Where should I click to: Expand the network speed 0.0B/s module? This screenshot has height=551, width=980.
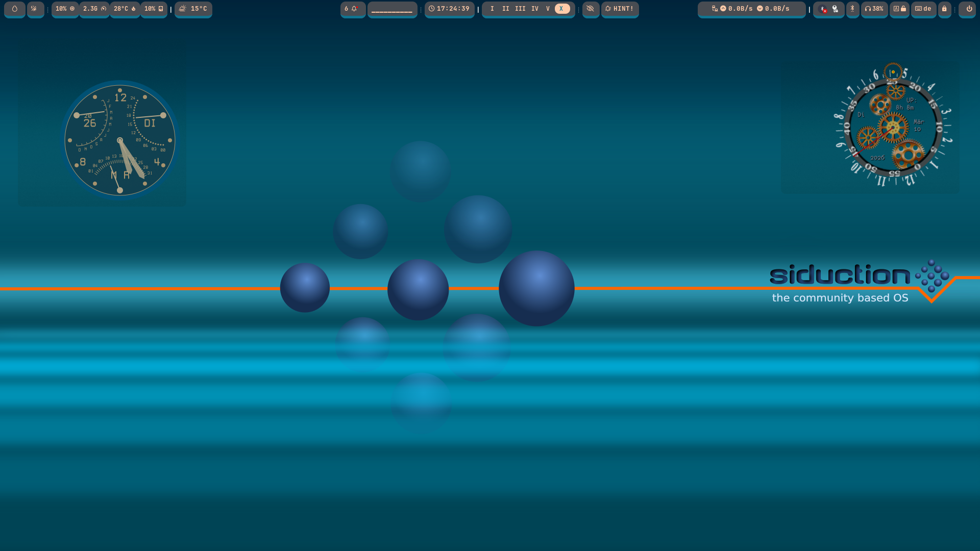751,9
